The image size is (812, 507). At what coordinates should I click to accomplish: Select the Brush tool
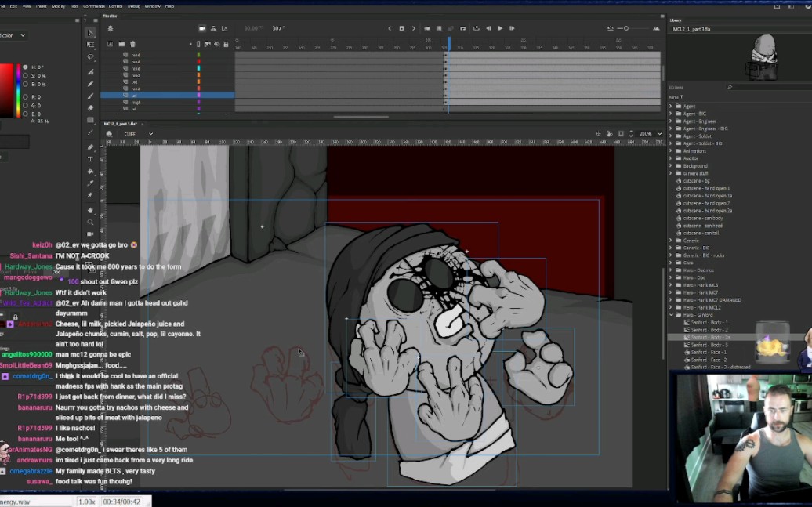click(x=90, y=96)
